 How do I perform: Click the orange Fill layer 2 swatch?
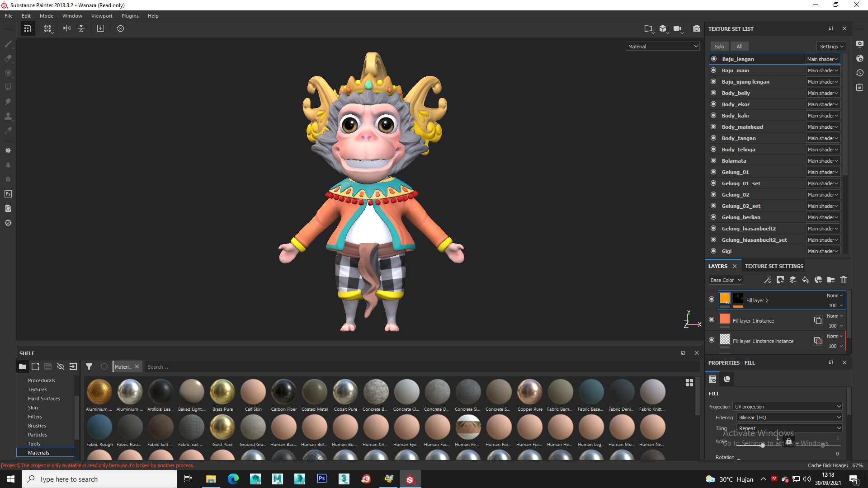[x=725, y=298]
